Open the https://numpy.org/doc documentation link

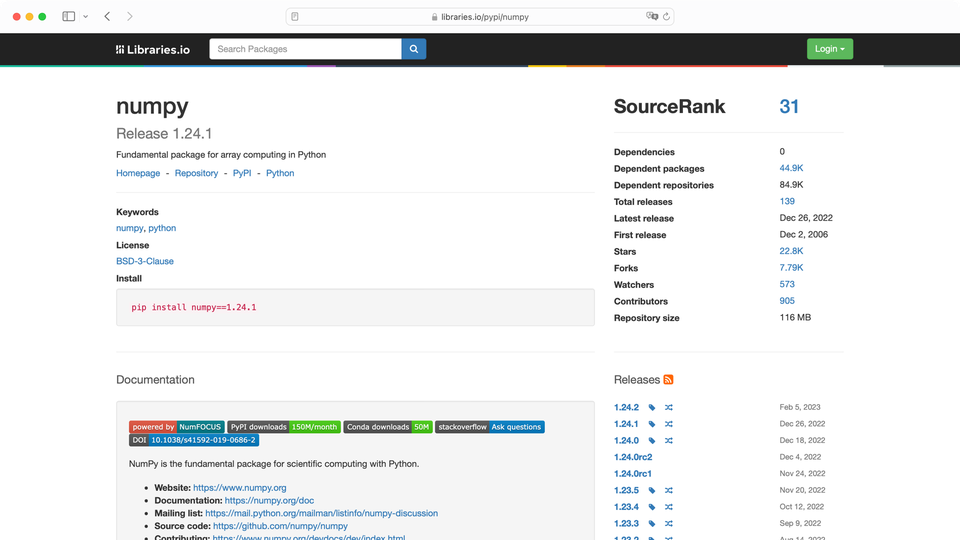pyautogui.click(x=269, y=500)
